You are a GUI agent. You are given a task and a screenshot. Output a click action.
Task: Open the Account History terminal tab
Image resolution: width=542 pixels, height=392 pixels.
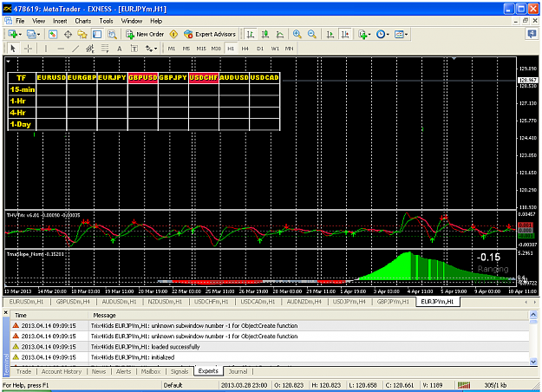62,371
